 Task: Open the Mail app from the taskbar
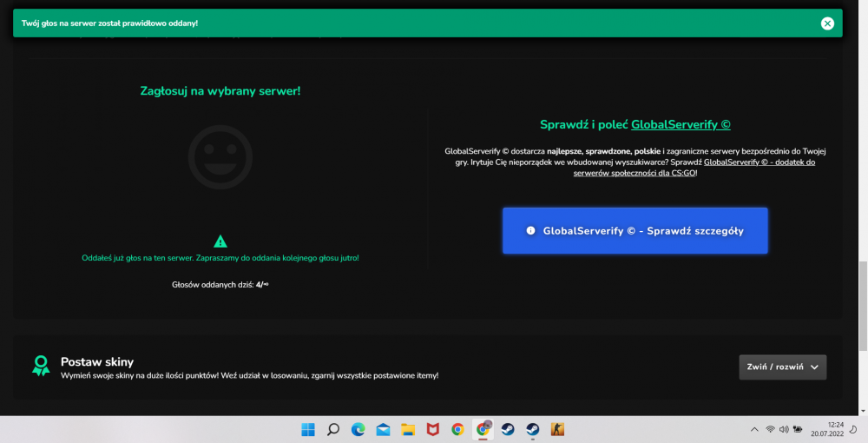coord(383,429)
